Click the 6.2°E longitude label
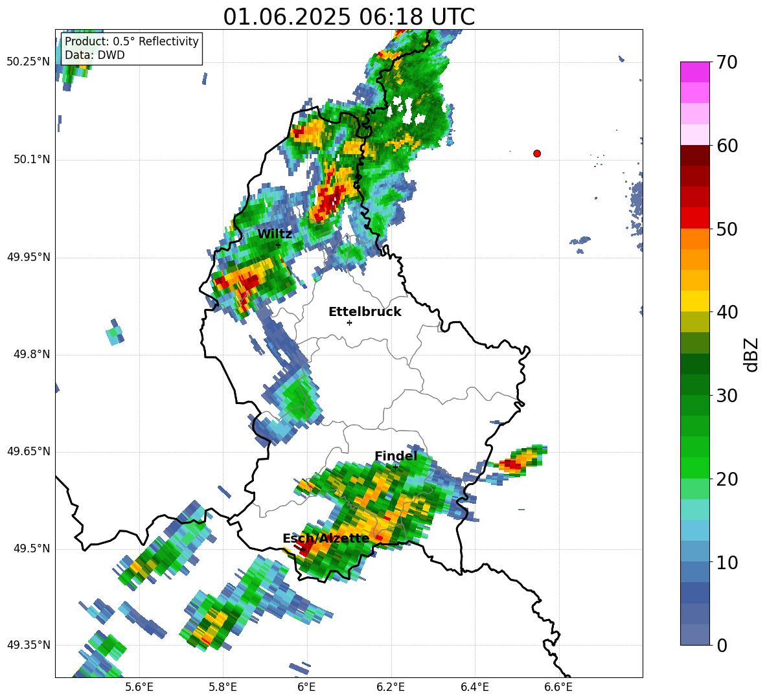Viewport: 767px width, 700px height. (x=391, y=687)
